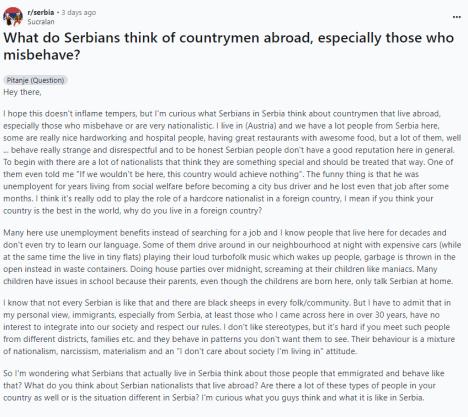Click the '3 days ago' timestamp
The height and width of the screenshot is (417, 468).
(79, 12)
